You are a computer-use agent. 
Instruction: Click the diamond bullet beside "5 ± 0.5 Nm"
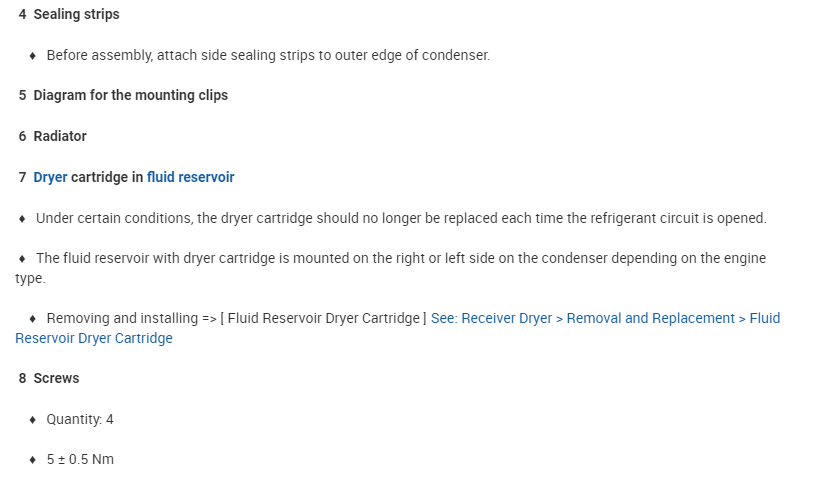33,460
